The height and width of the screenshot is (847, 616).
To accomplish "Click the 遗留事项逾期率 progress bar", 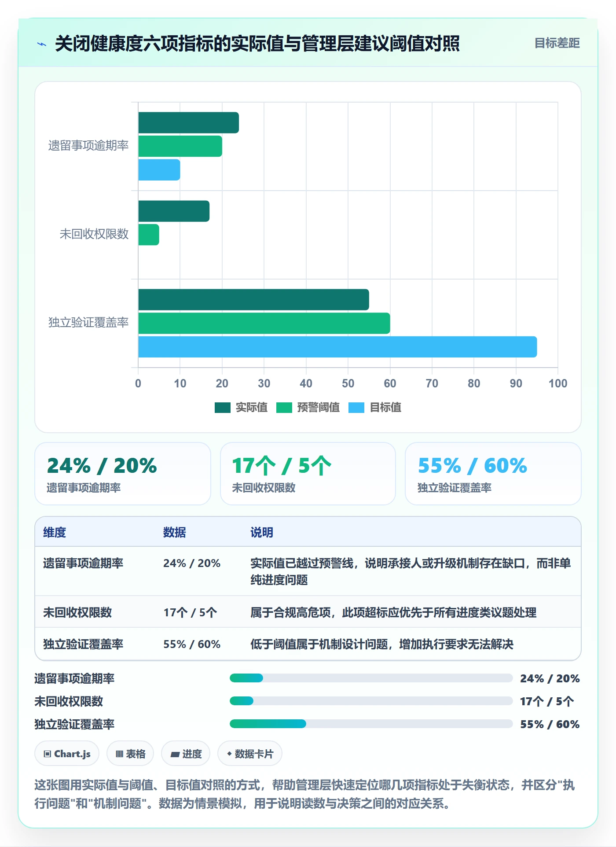I will click(371, 678).
